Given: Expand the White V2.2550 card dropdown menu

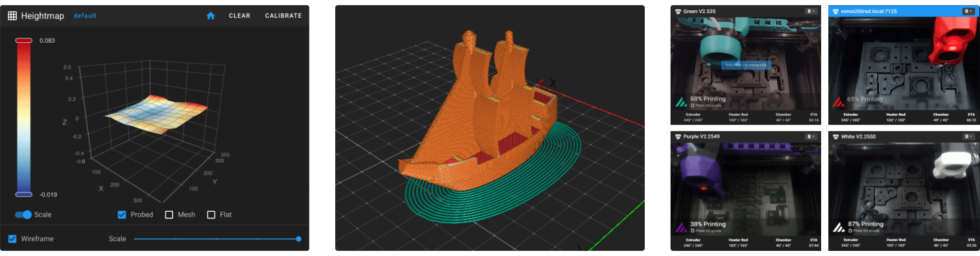Looking at the screenshot, I should [x=968, y=136].
